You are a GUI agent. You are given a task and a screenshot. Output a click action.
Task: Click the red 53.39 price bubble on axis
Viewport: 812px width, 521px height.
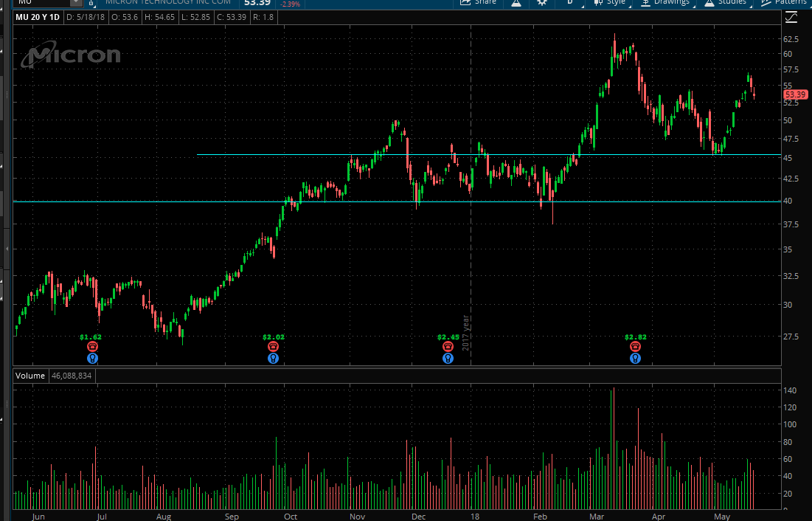(x=795, y=94)
